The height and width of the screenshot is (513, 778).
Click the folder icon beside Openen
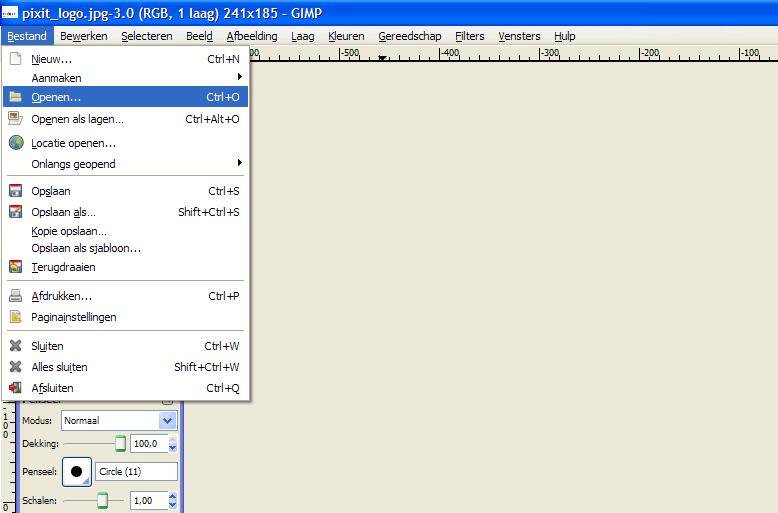pos(15,97)
